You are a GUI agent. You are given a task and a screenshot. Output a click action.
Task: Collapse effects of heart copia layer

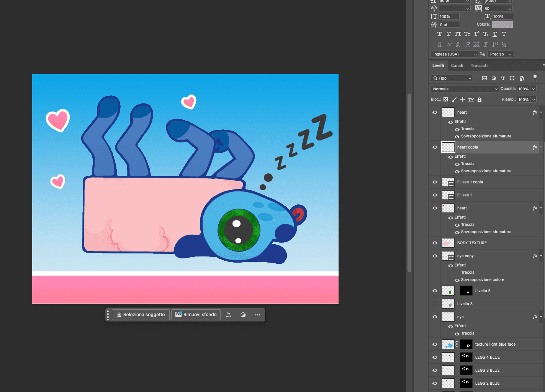tap(541, 147)
